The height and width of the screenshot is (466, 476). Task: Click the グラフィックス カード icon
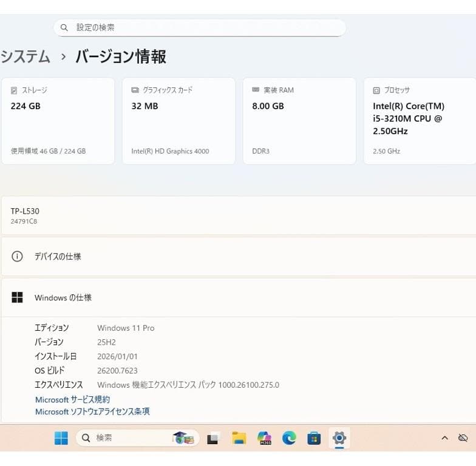[135, 90]
